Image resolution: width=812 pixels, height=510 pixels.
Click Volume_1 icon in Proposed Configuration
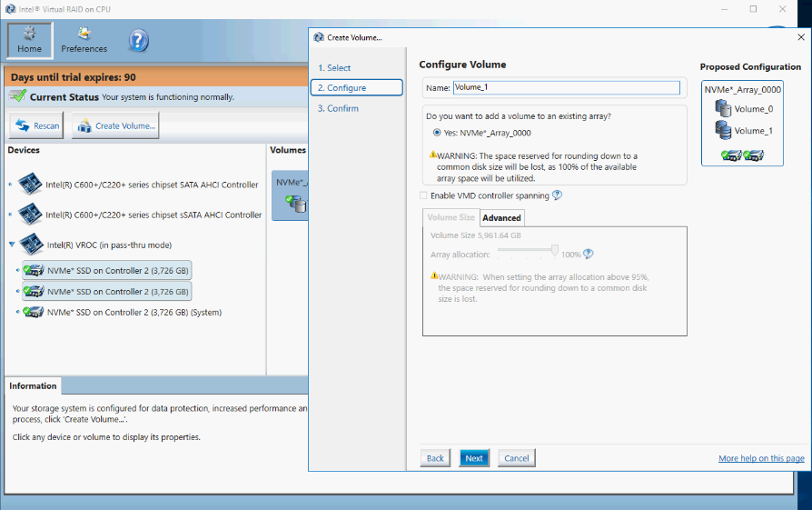(723, 130)
